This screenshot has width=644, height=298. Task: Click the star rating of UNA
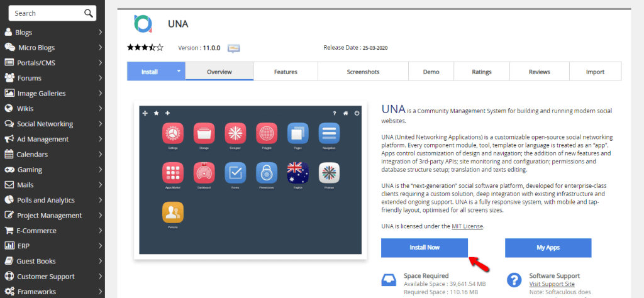(145, 48)
